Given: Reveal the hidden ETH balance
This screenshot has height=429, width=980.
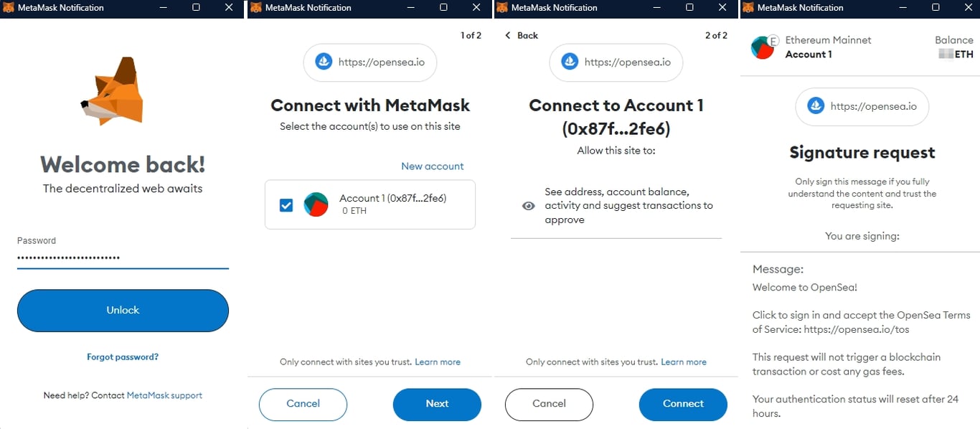Looking at the screenshot, I should [946, 52].
